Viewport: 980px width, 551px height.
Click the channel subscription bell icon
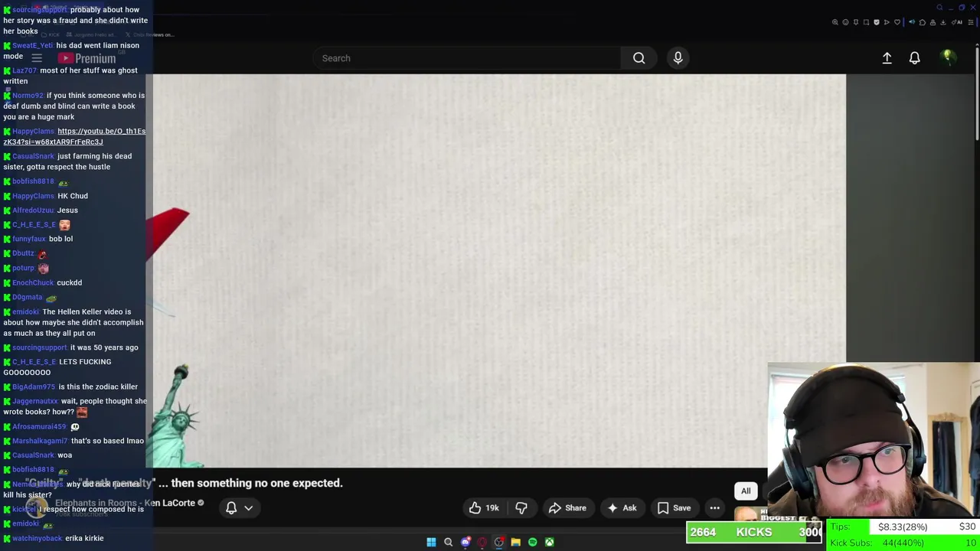pos(231,507)
